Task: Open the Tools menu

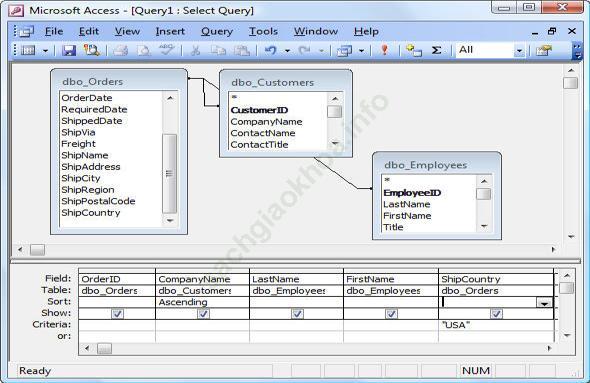Action: 263,32
